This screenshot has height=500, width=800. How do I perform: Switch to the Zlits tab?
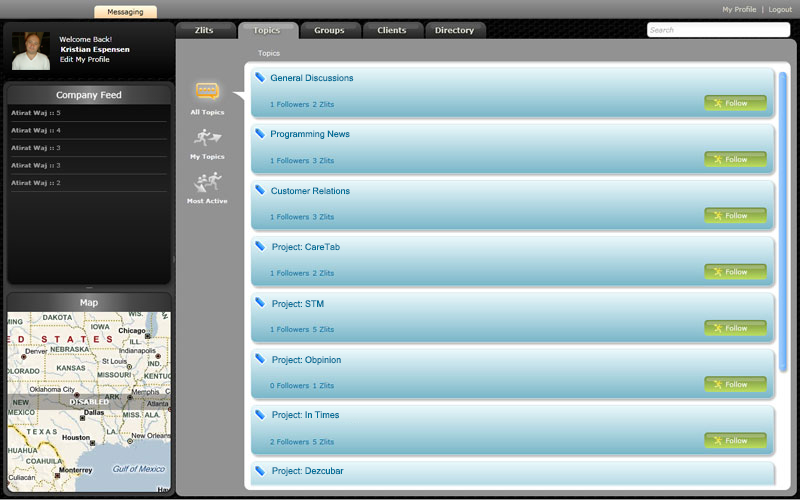204,30
